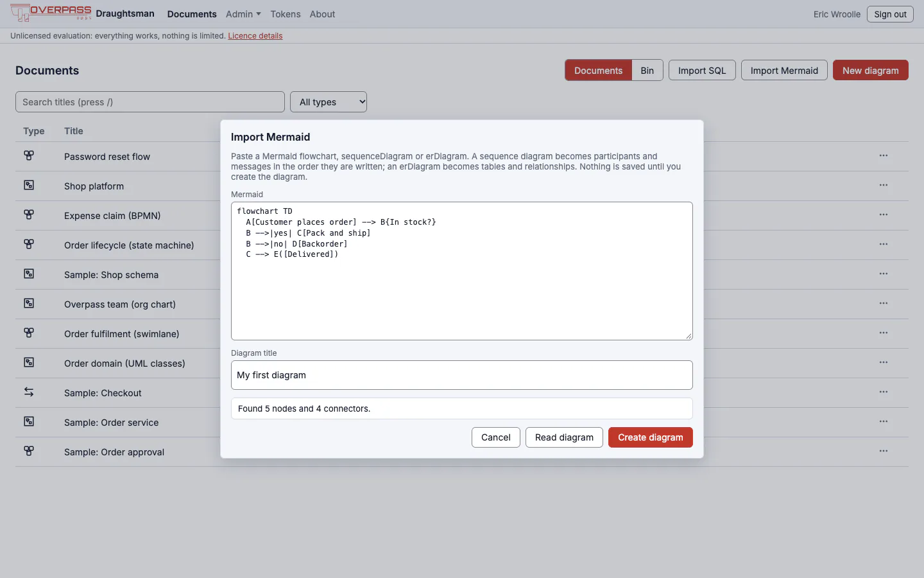Click the Overpass Draughtsman logo
The height and width of the screenshot is (578, 924).
point(82,13)
